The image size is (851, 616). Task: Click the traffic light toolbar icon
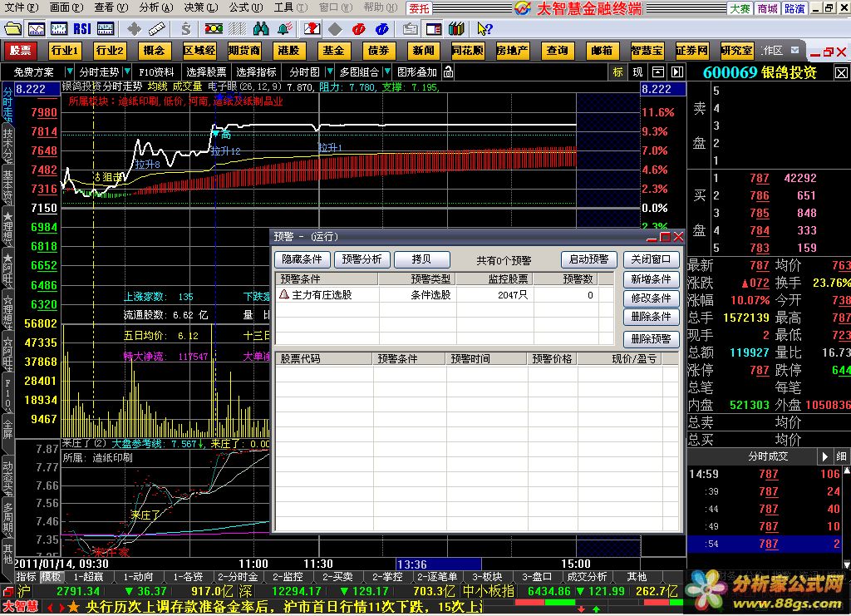click(x=214, y=29)
